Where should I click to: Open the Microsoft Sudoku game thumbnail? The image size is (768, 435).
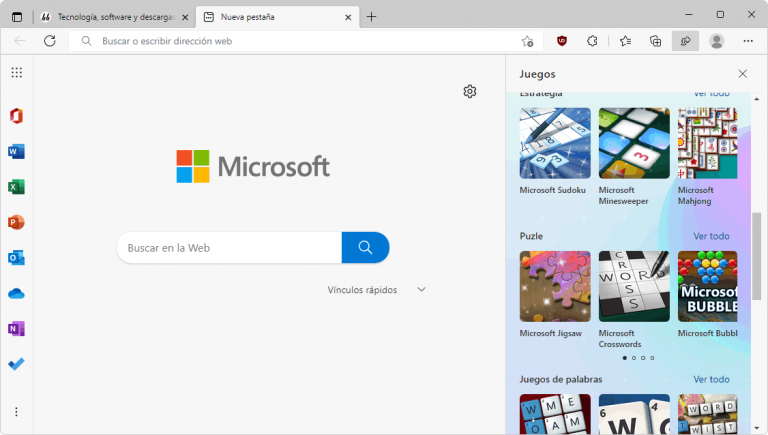pos(555,143)
